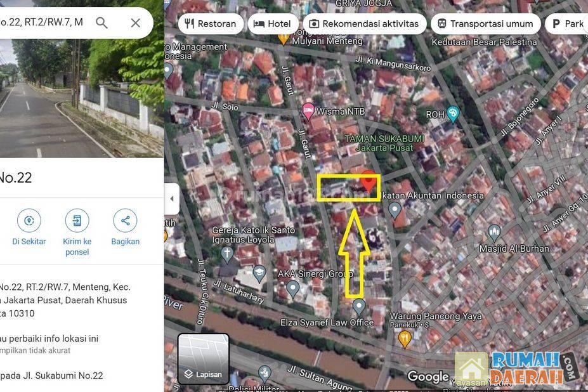Open the AKA Sinergi Group pin
The width and height of the screenshot is (588, 392).
pyautogui.click(x=292, y=288)
